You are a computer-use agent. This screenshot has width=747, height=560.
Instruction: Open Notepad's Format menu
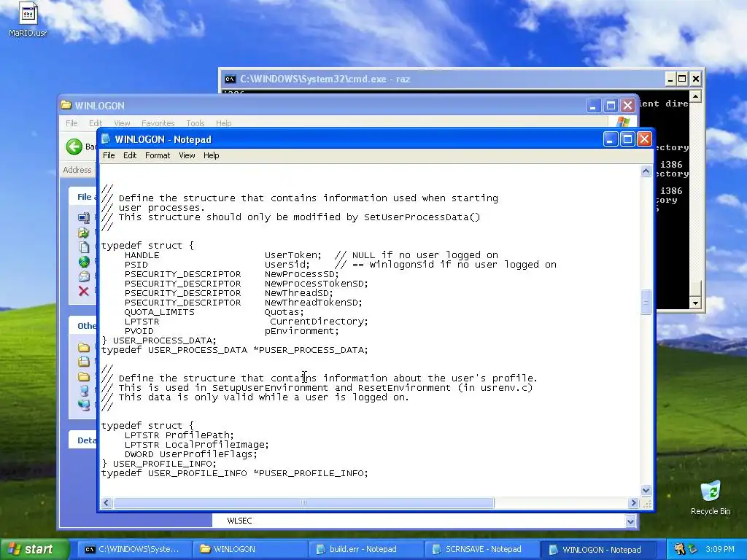click(x=158, y=155)
